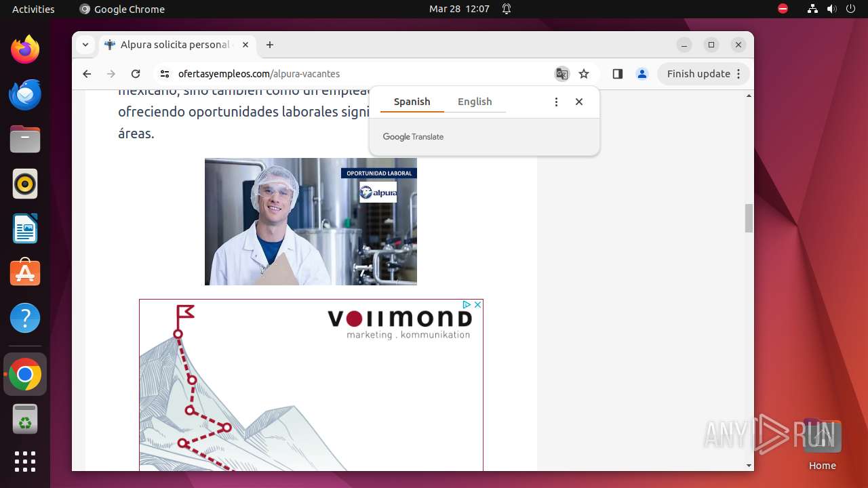Screen dimensions: 868x488
Task: Click the scrollbar down arrow
Action: pyautogui.click(x=749, y=466)
